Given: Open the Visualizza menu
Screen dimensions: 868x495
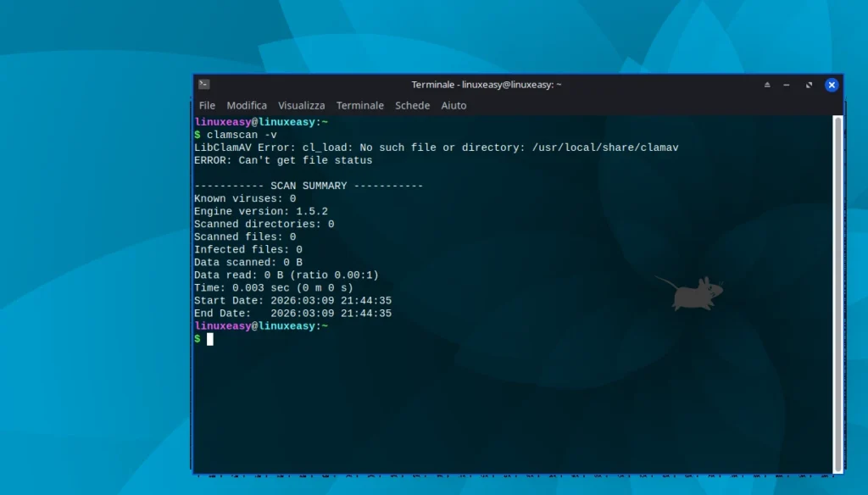Looking at the screenshot, I should tap(301, 105).
